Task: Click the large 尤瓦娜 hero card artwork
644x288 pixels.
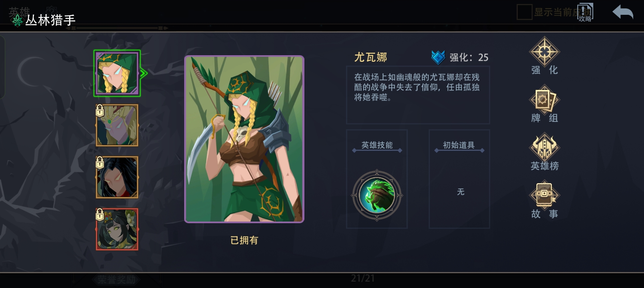Action: (x=244, y=139)
